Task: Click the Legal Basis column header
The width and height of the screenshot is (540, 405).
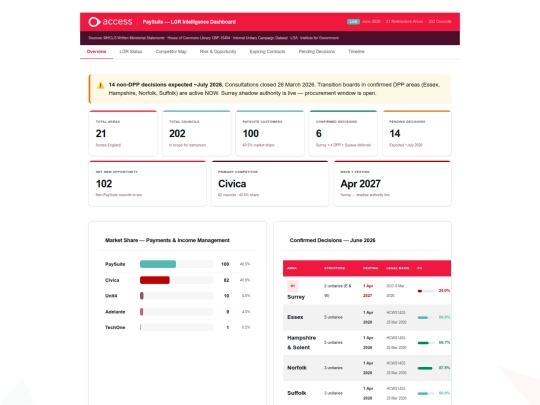Action: [398, 268]
